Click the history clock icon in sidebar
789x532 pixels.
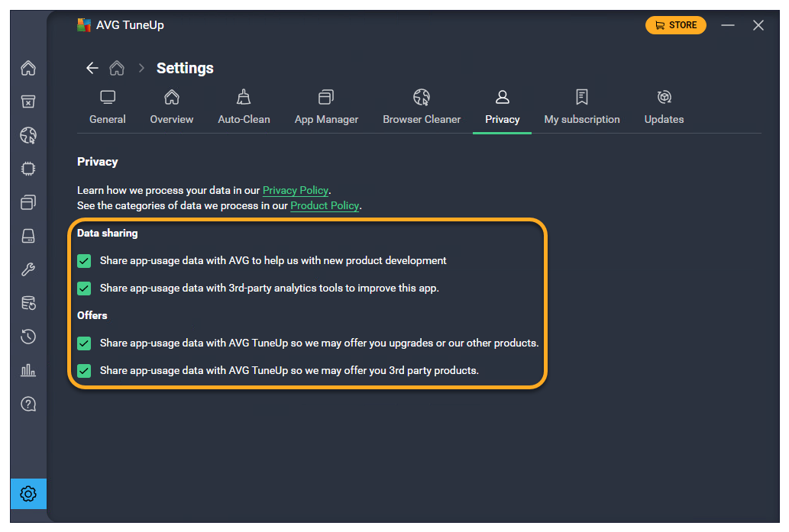pos(28,337)
